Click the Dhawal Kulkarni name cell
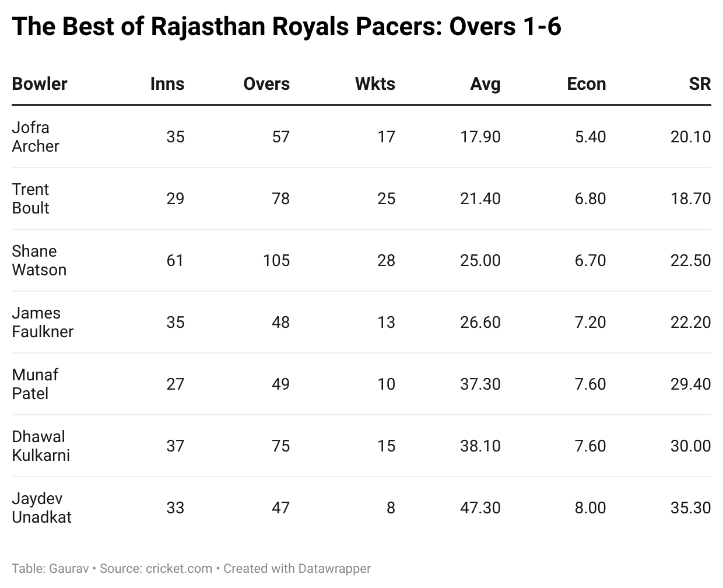The image size is (723, 588). click(41, 446)
